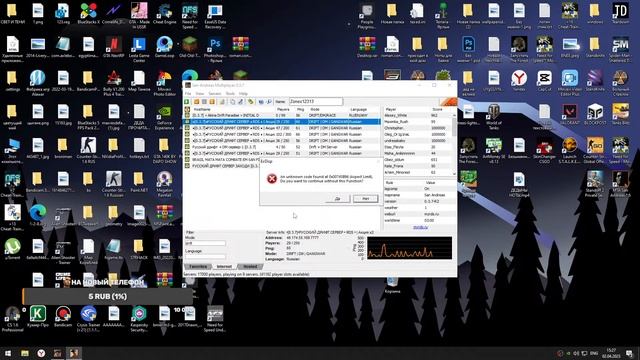Open the Servers menu in SA-MP
This screenshot has height=360, width=640.
215,93
